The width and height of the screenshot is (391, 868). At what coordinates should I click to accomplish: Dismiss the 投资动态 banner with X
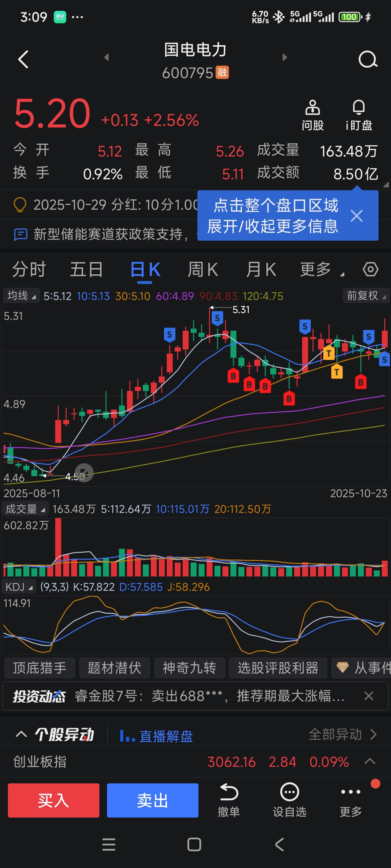click(x=369, y=696)
